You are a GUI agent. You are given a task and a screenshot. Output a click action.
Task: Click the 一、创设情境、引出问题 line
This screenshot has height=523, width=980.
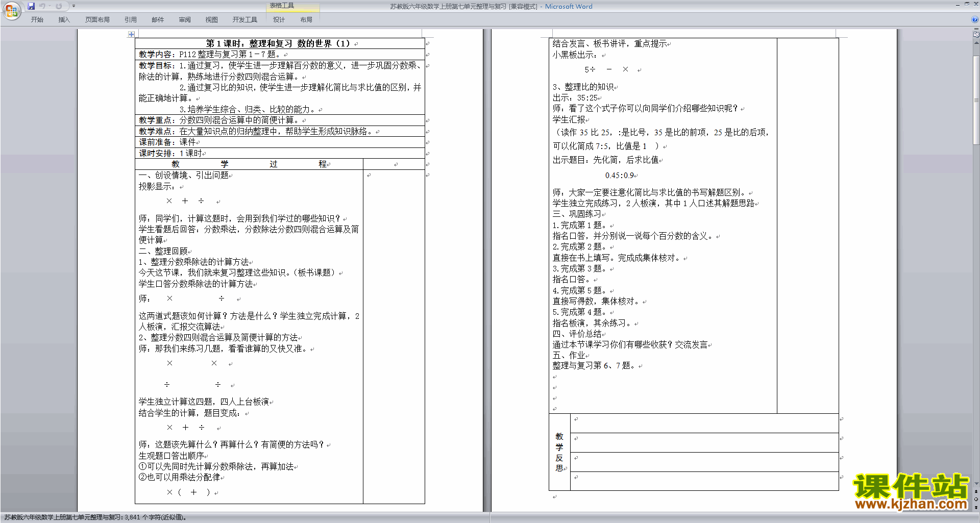[x=184, y=176]
